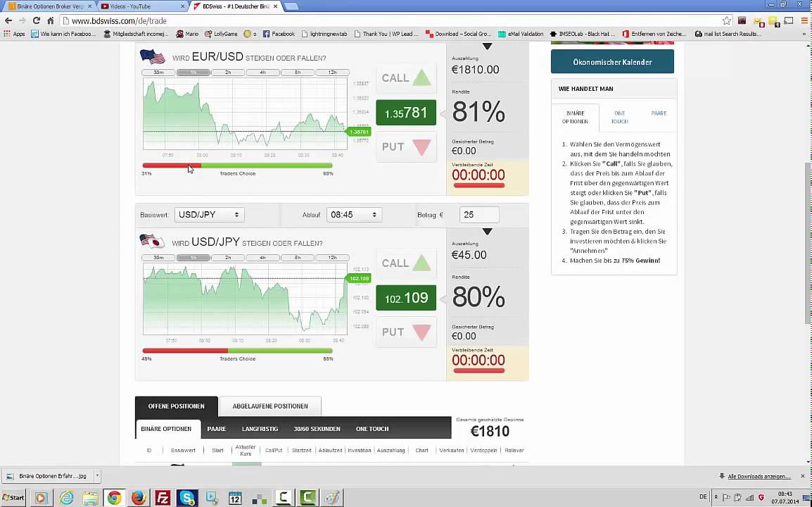Click the PUT button for USD/JPY
This screenshot has height=507, width=812.
point(406,332)
